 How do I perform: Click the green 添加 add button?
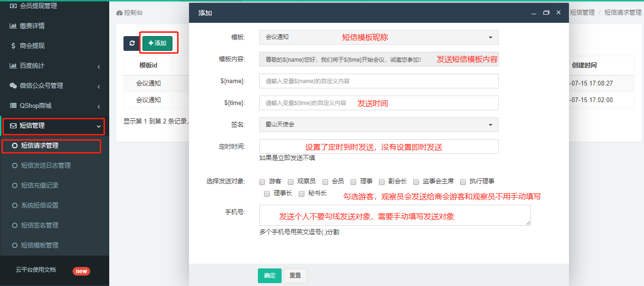[157, 43]
